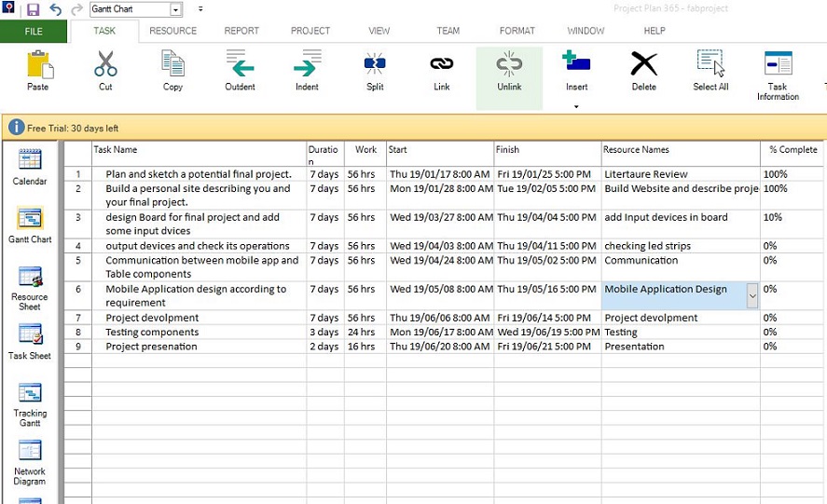The height and width of the screenshot is (504, 827).
Task: Select the Cut scissors tool
Action: click(105, 63)
